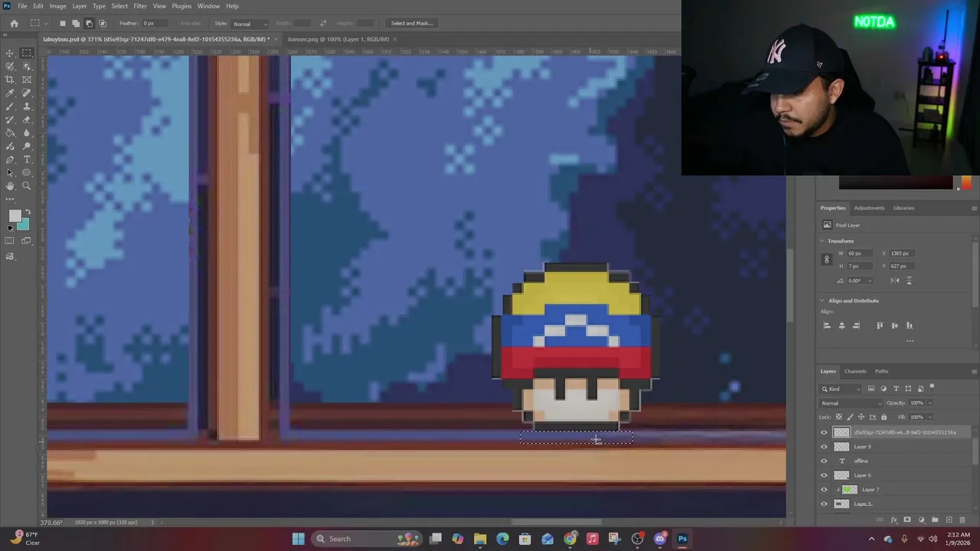Switch to the Channels tab
Viewport: 980px width, 551px height.
coord(855,371)
